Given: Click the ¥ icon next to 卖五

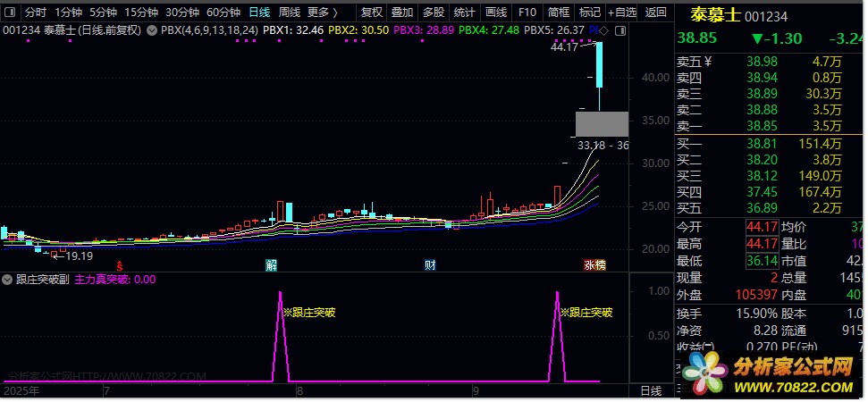Looking at the screenshot, I should [707, 62].
